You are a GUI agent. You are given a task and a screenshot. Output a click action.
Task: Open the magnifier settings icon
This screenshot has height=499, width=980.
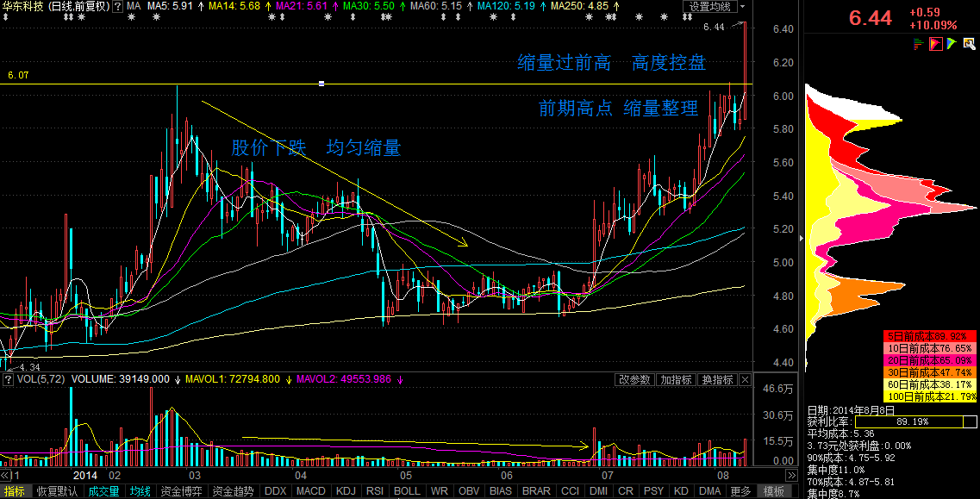(x=968, y=44)
